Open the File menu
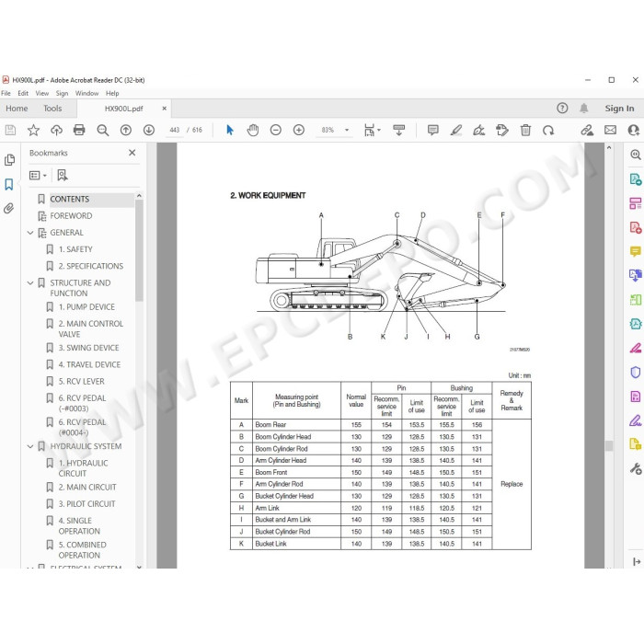644x644 pixels. (x=6, y=93)
